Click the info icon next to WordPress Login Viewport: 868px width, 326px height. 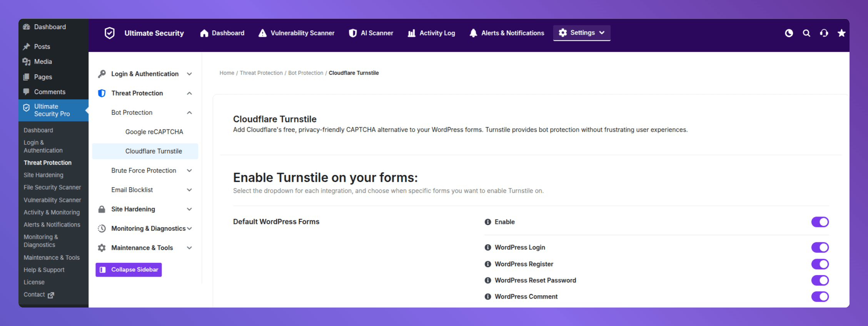[x=488, y=247]
